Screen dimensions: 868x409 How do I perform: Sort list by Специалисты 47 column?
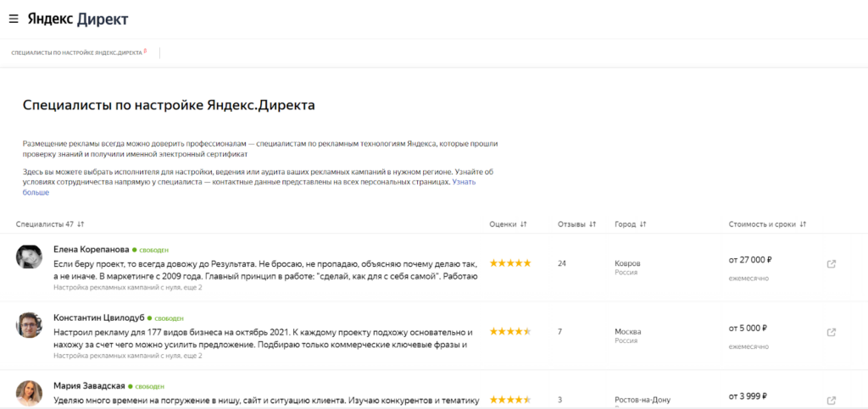point(50,224)
